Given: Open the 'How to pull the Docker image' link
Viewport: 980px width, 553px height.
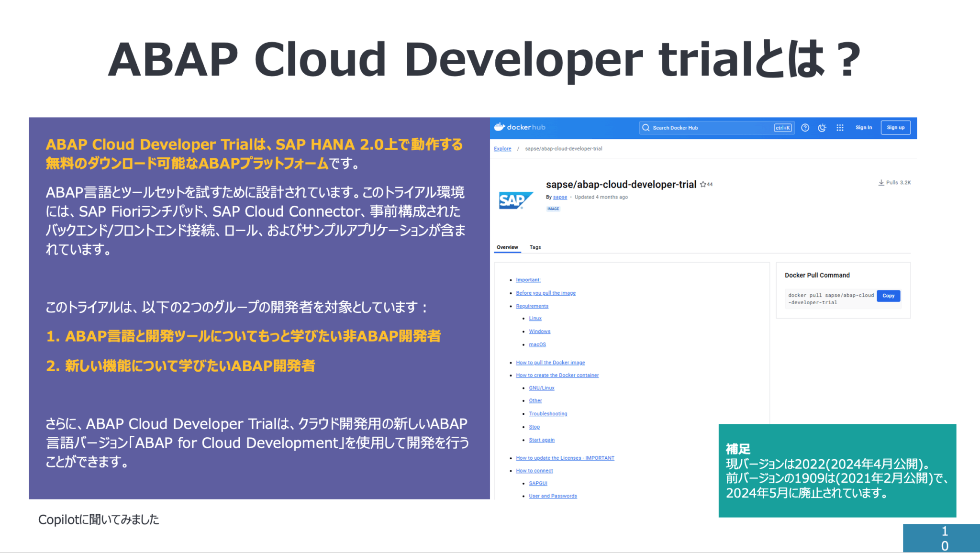Looking at the screenshot, I should [550, 362].
